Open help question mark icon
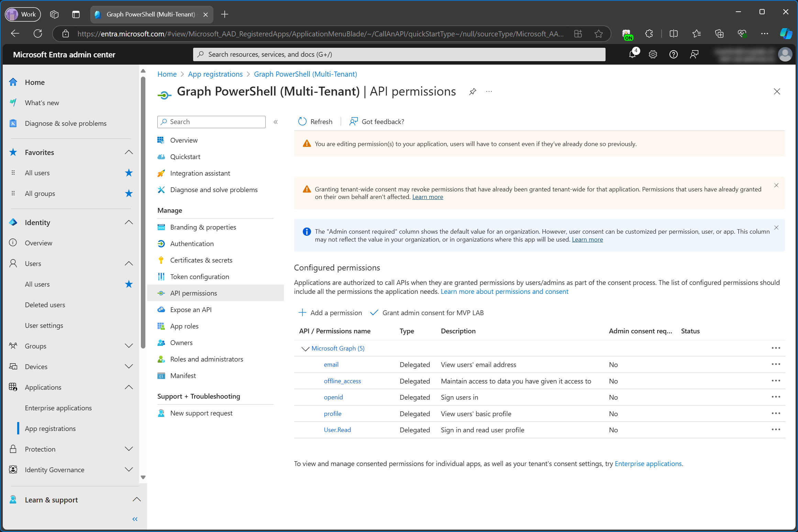This screenshot has height=532, width=798. click(674, 54)
